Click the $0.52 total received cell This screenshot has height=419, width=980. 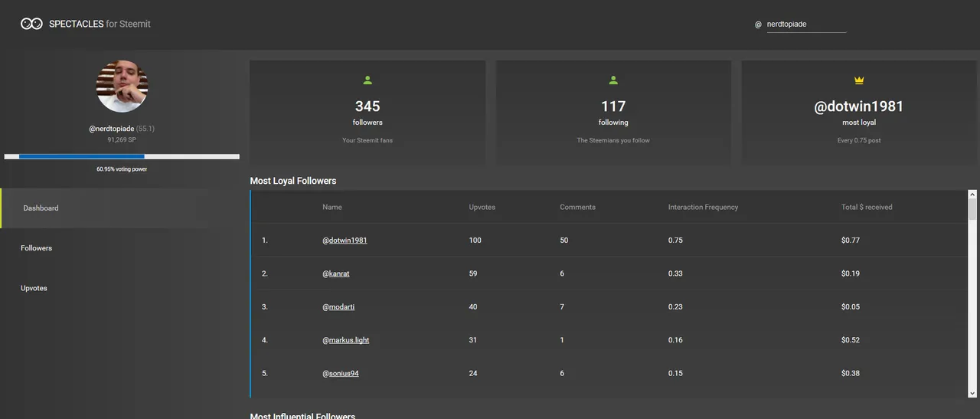tap(851, 340)
